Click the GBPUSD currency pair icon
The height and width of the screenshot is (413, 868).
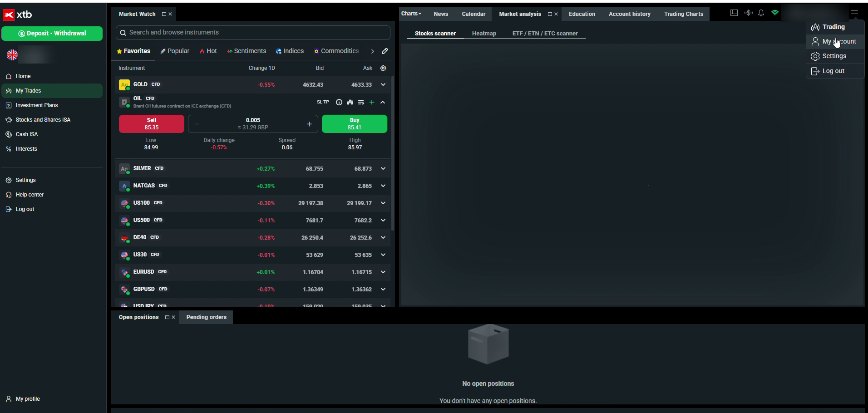(x=124, y=290)
